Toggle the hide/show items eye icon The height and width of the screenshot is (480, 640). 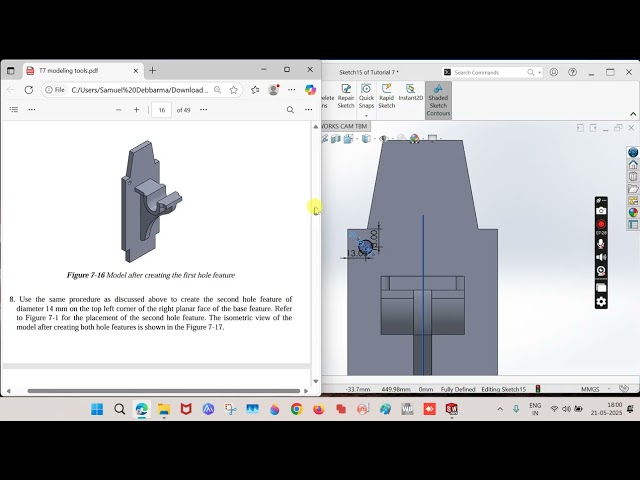383,138
